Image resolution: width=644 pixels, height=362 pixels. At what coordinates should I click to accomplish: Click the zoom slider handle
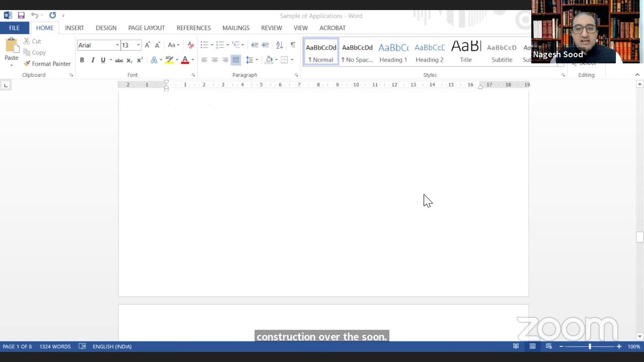point(590,346)
